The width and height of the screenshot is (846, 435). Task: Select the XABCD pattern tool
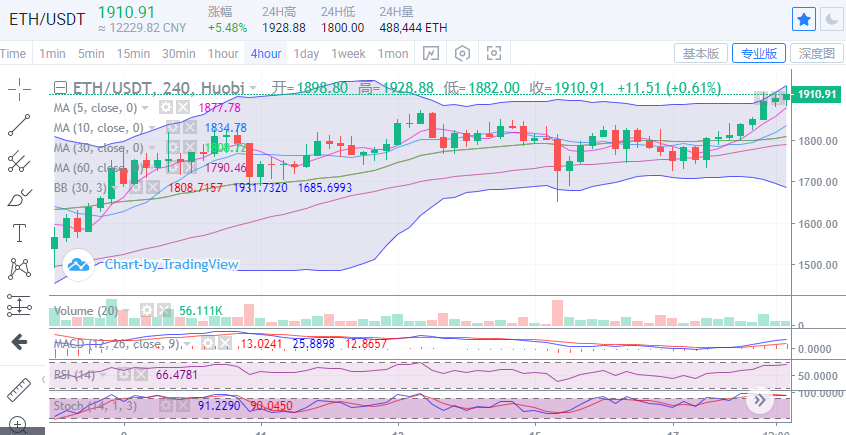[x=19, y=269]
